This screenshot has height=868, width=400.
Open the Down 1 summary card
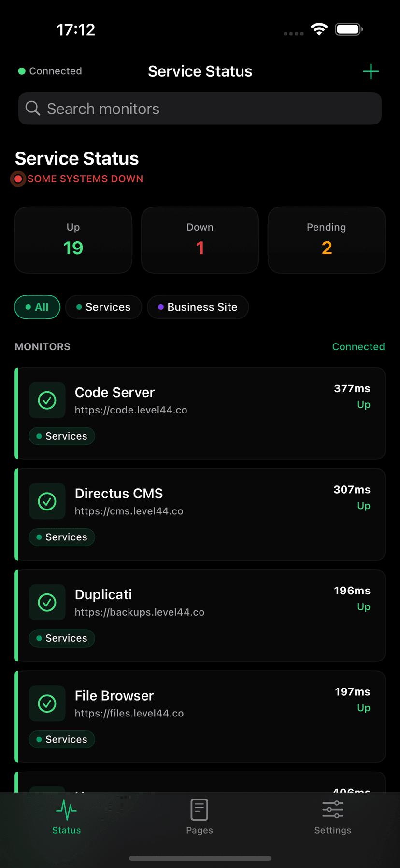[200, 240]
